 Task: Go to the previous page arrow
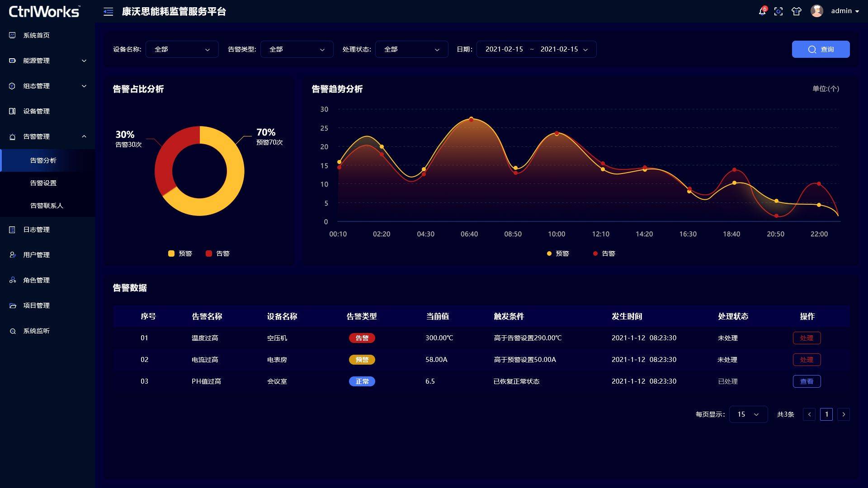pyautogui.click(x=809, y=414)
